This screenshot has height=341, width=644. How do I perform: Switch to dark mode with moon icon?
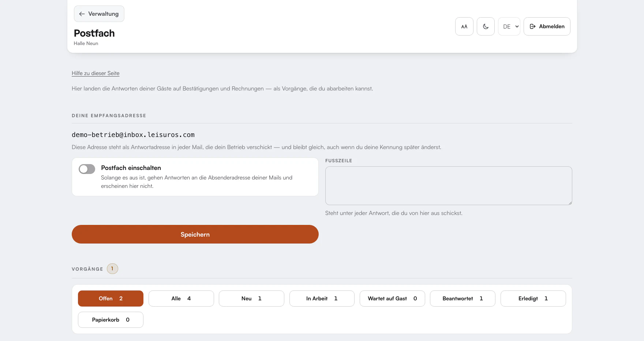coord(486,26)
